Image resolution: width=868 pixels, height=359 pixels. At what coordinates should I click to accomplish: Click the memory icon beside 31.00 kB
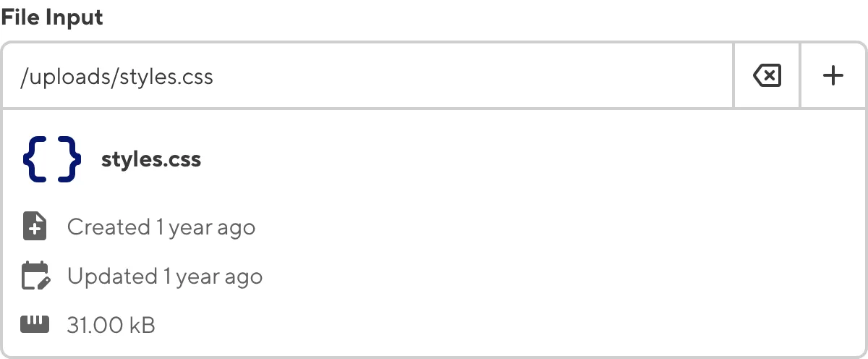coord(35,324)
